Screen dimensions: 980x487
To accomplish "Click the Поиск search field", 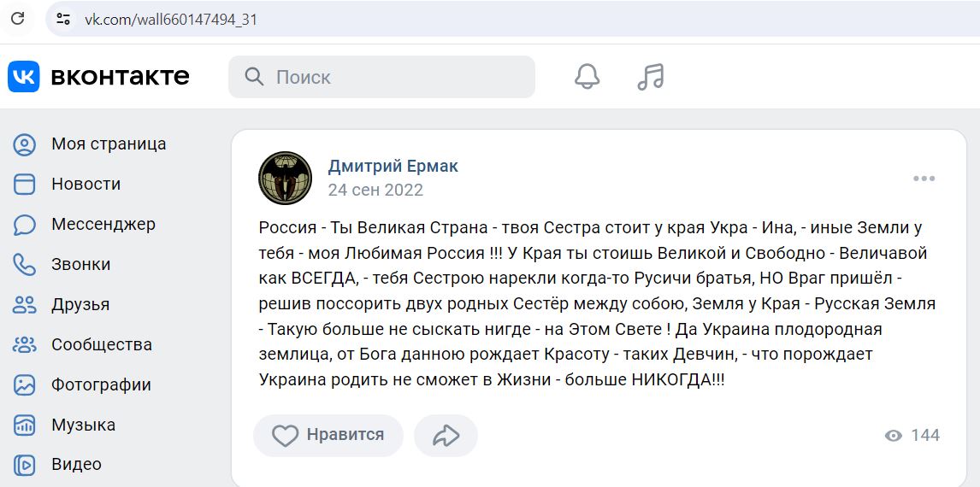I will click(x=381, y=77).
